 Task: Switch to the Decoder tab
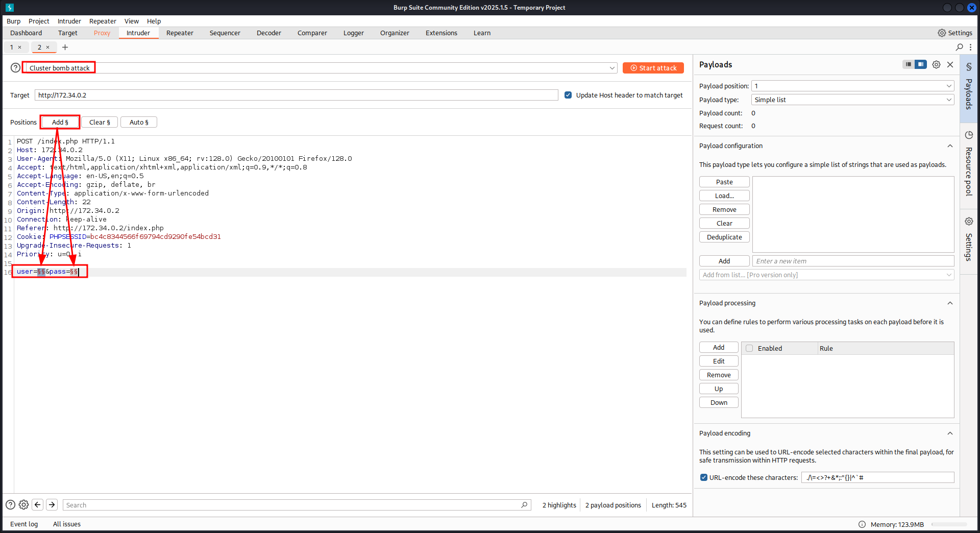click(269, 33)
